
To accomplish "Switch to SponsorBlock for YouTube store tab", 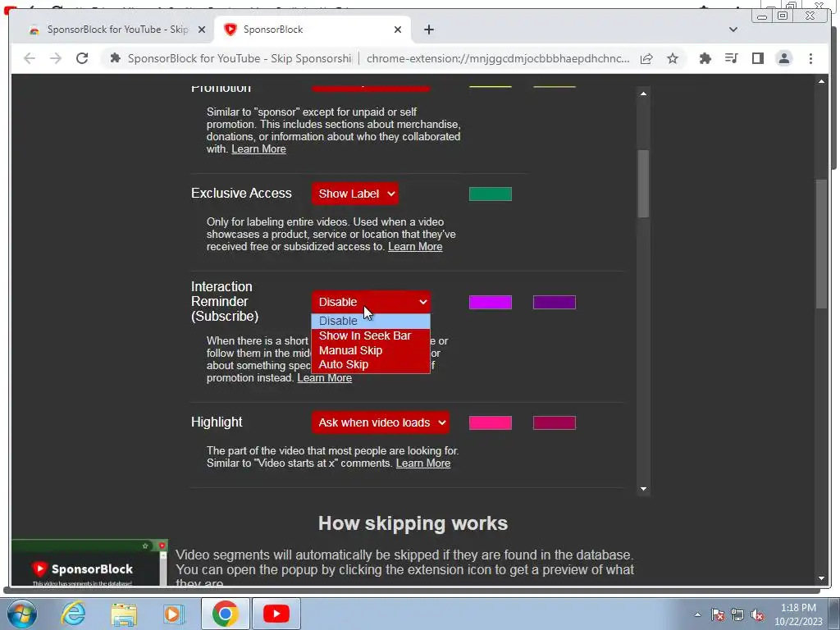I will 117,30.
